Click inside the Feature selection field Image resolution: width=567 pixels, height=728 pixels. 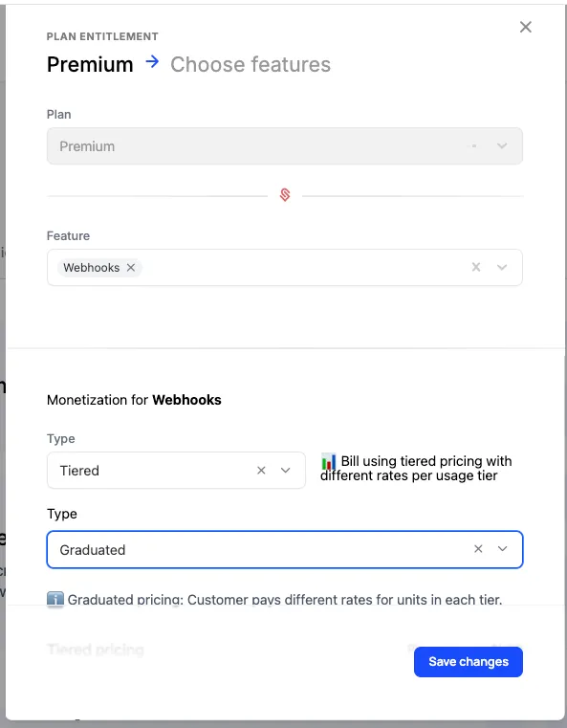[x=284, y=268]
